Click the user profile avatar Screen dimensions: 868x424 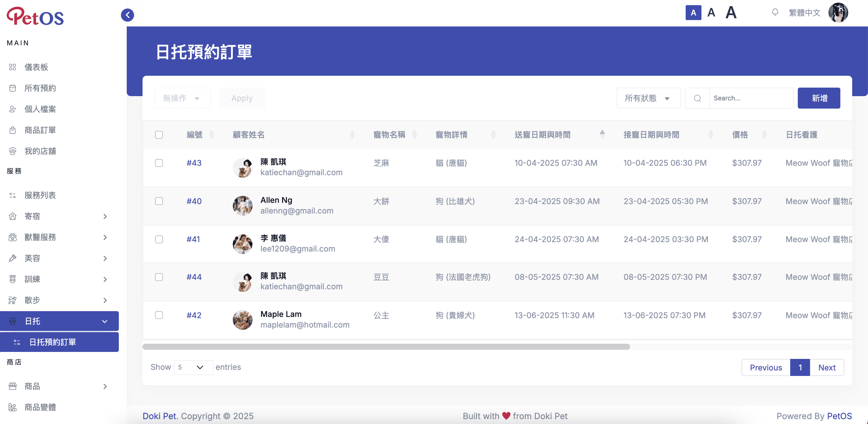[x=838, y=13]
